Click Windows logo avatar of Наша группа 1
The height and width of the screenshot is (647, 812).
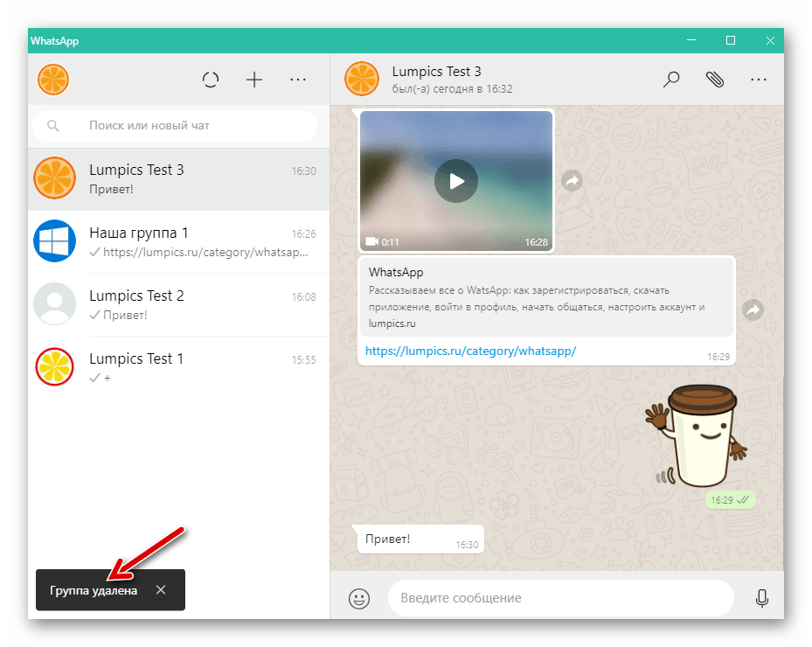(x=54, y=241)
